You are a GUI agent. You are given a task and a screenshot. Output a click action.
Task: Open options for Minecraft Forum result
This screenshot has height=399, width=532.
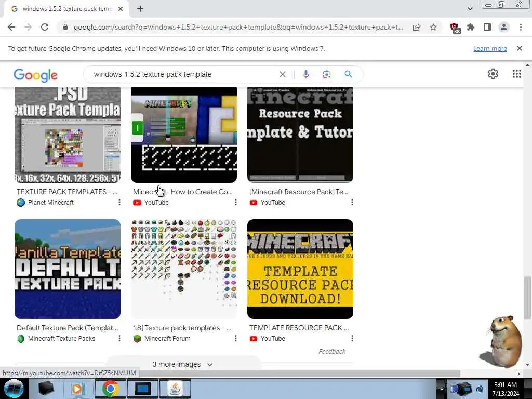(x=236, y=338)
